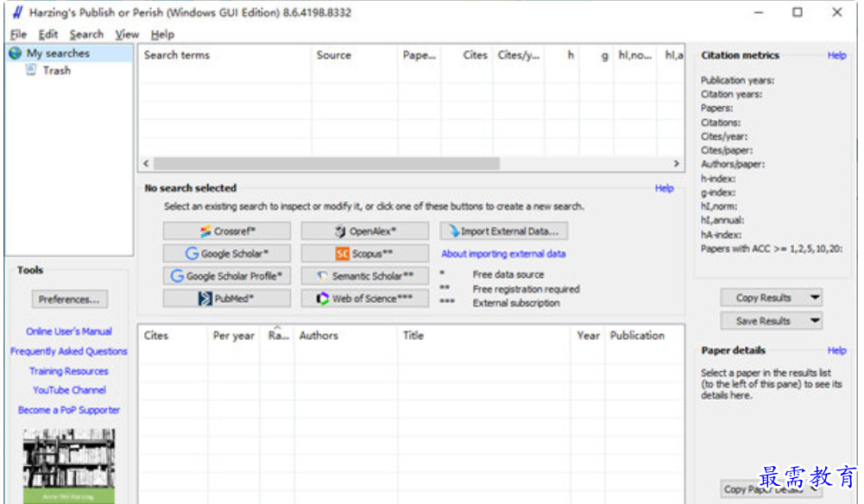Start a Scopus search

(x=365, y=254)
